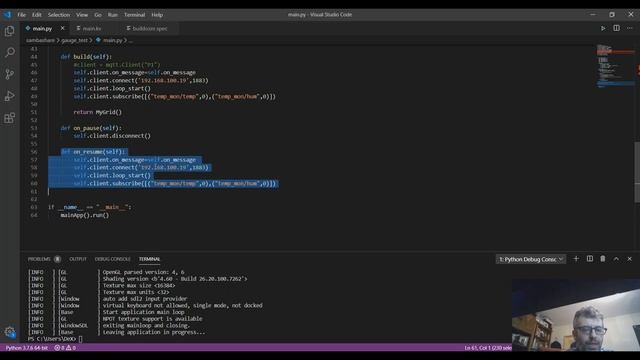The image size is (640, 360).
Task: Open the Help menu
Action: (x=157, y=15)
